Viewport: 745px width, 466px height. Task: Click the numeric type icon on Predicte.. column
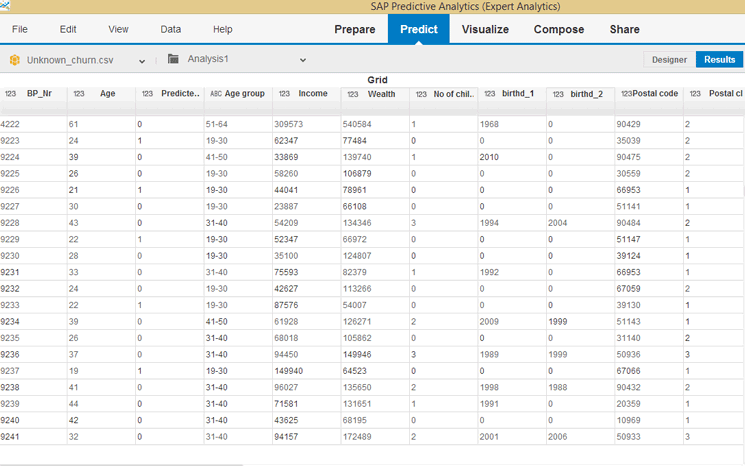click(147, 94)
